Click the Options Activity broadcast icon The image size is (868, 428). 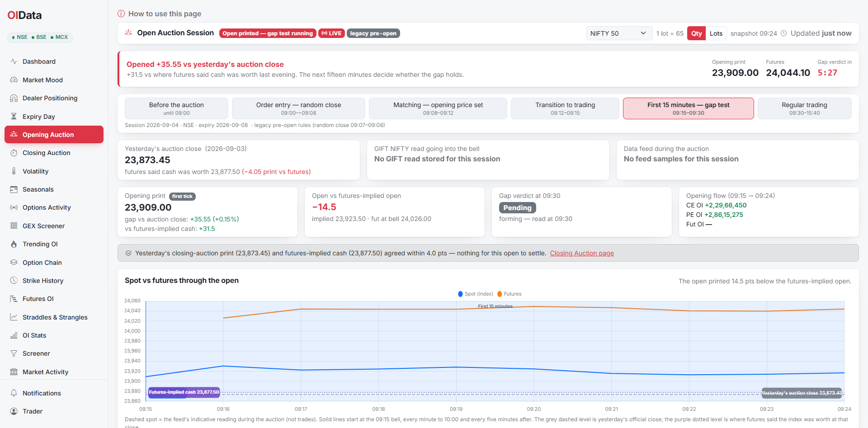click(14, 207)
